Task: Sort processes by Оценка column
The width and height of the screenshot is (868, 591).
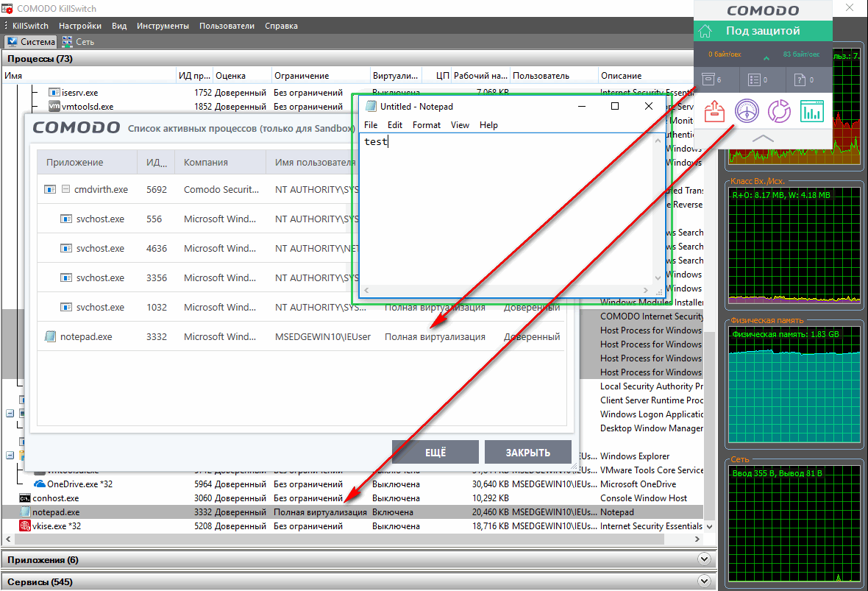Action: pyautogui.click(x=243, y=76)
